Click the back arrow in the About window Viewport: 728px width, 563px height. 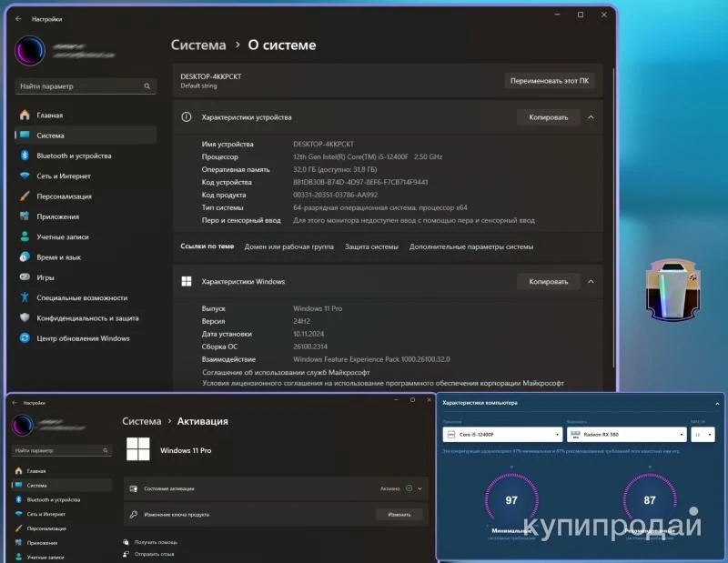click(18, 18)
